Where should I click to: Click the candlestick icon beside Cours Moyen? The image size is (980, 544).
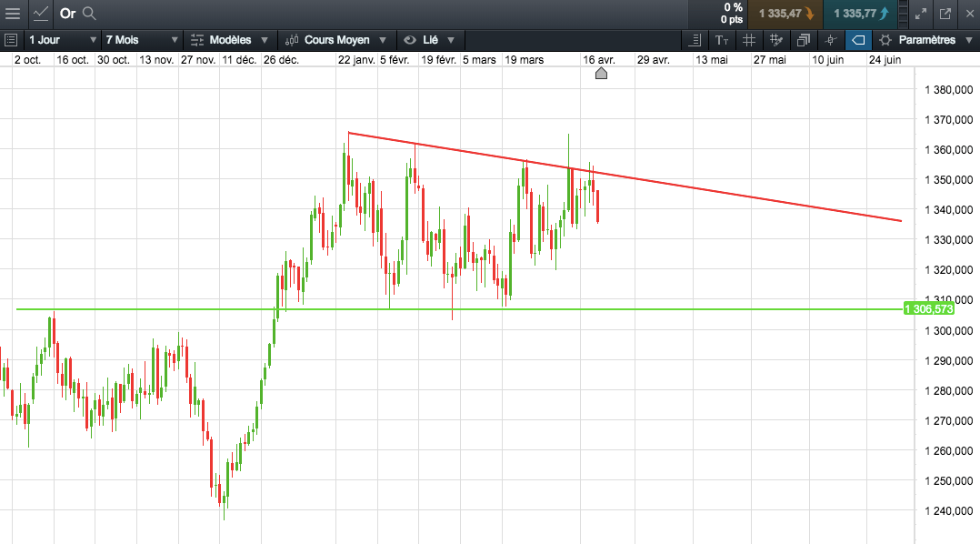[x=292, y=40]
